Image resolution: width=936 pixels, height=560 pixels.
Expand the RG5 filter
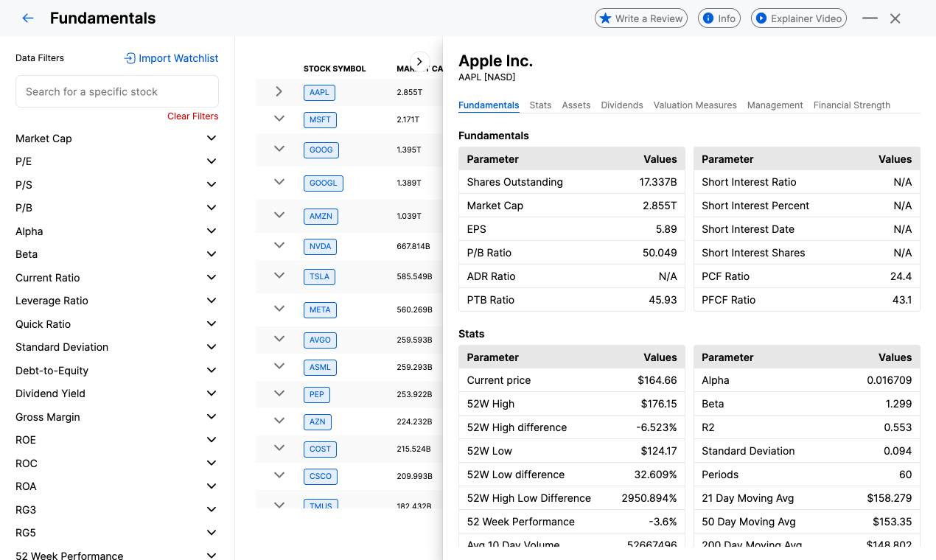tap(117, 533)
